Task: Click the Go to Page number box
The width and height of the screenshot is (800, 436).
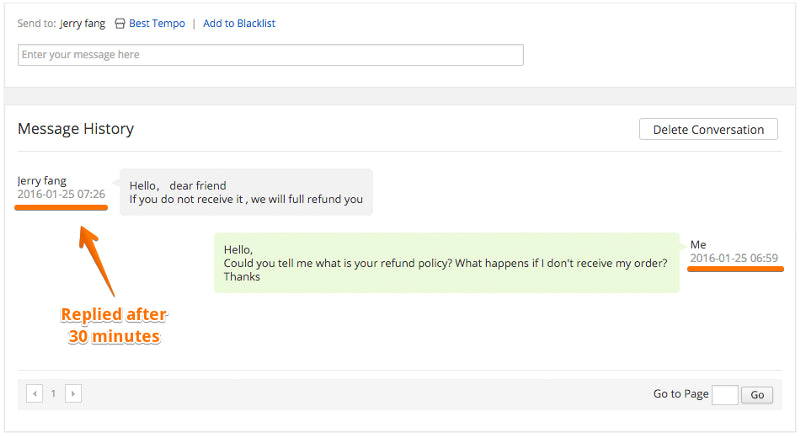Action: point(725,395)
